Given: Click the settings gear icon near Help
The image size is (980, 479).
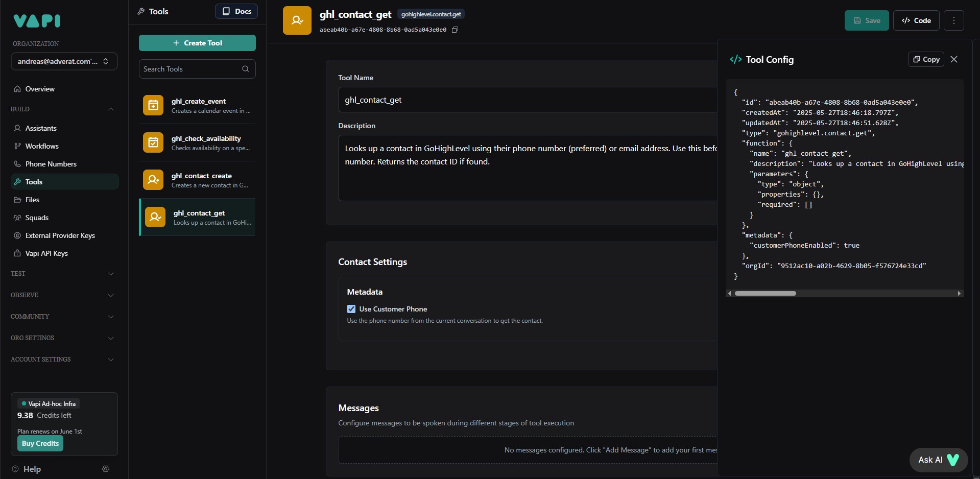Looking at the screenshot, I should tap(106, 469).
